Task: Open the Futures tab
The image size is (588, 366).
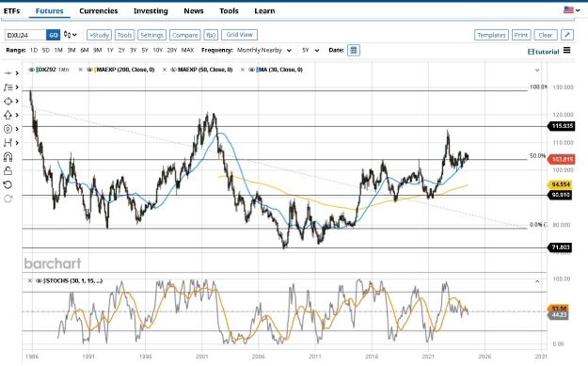Action: point(50,11)
